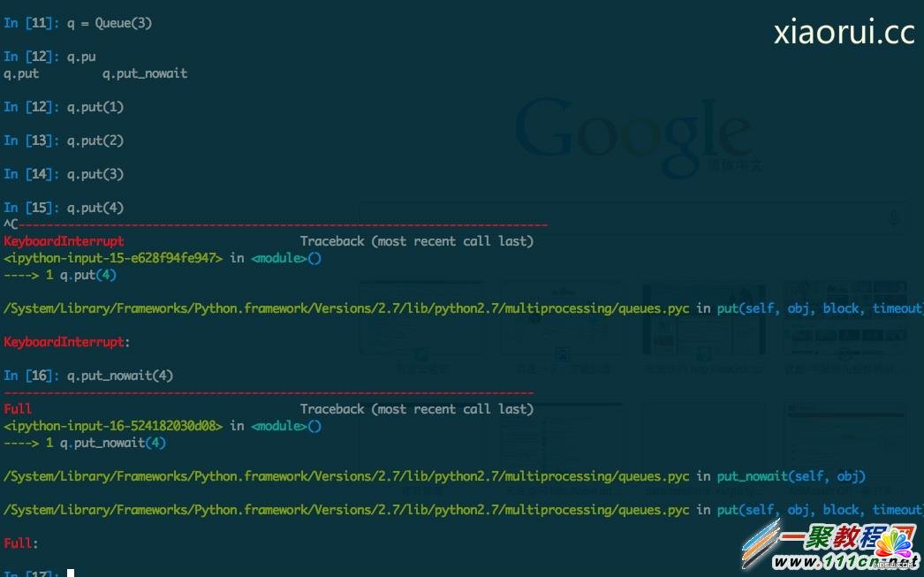The image size is (924, 577).
Task: Place cursor at the In [17] prompt
Action: point(71,573)
